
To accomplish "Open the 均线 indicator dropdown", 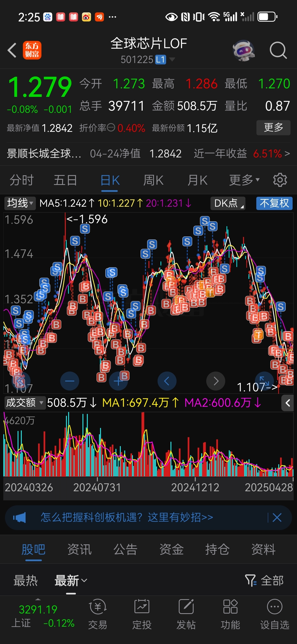I will [x=20, y=203].
